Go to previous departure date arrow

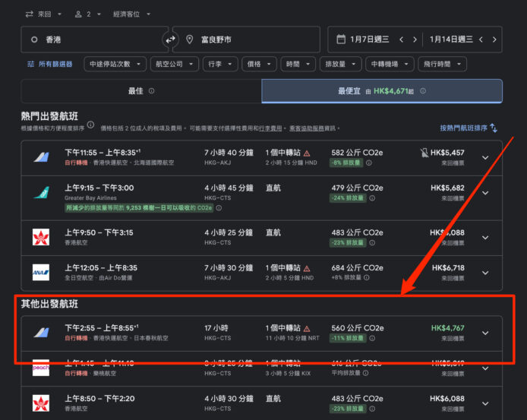[x=401, y=39]
